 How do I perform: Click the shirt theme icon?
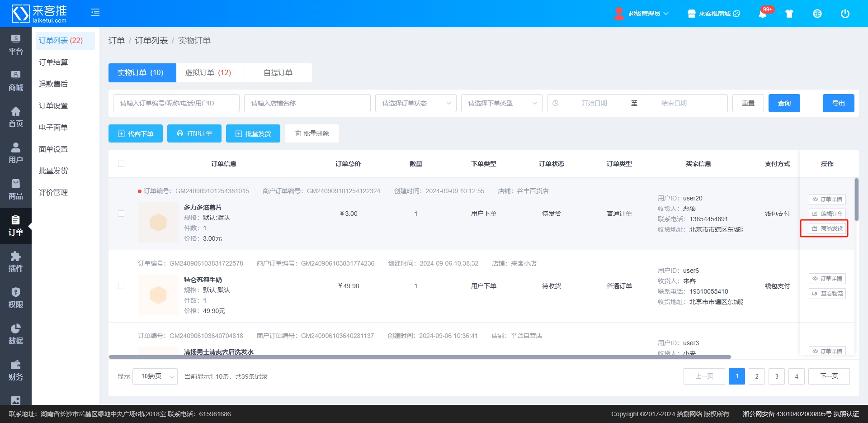(x=789, y=14)
